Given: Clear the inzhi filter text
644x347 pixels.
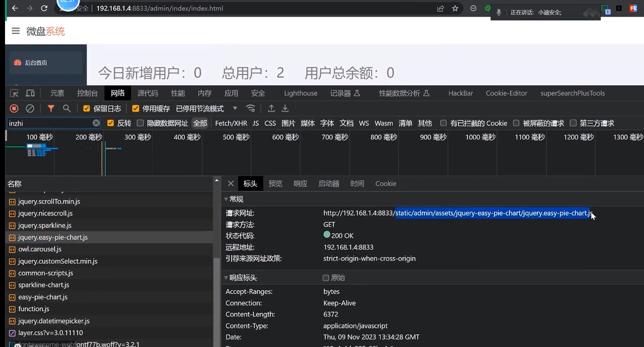Looking at the screenshot, I should point(96,123).
